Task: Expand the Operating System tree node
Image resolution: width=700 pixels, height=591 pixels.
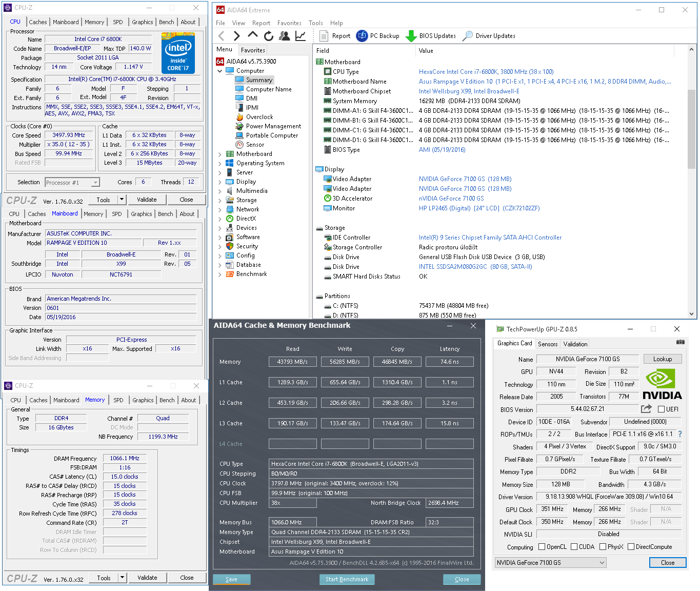Action: 220,164
